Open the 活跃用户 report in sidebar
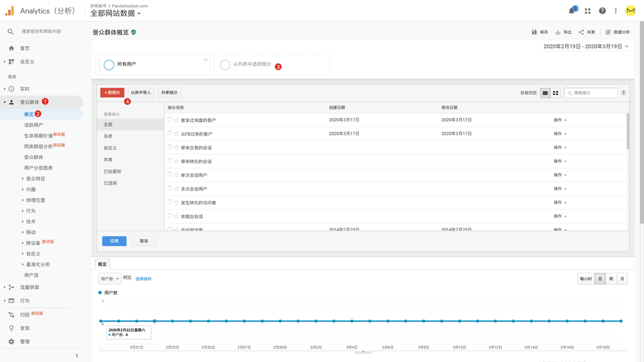The height and width of the screenshot is (362, 644). [33, 125]
